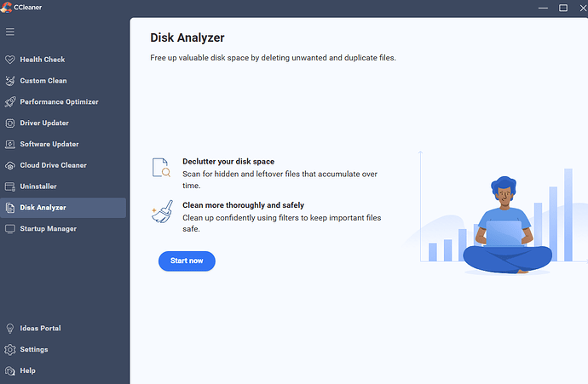Screen dimensions: 588x384
Task: Open the Ideas Portal lightbulb icon
Action: click(10, 329)
